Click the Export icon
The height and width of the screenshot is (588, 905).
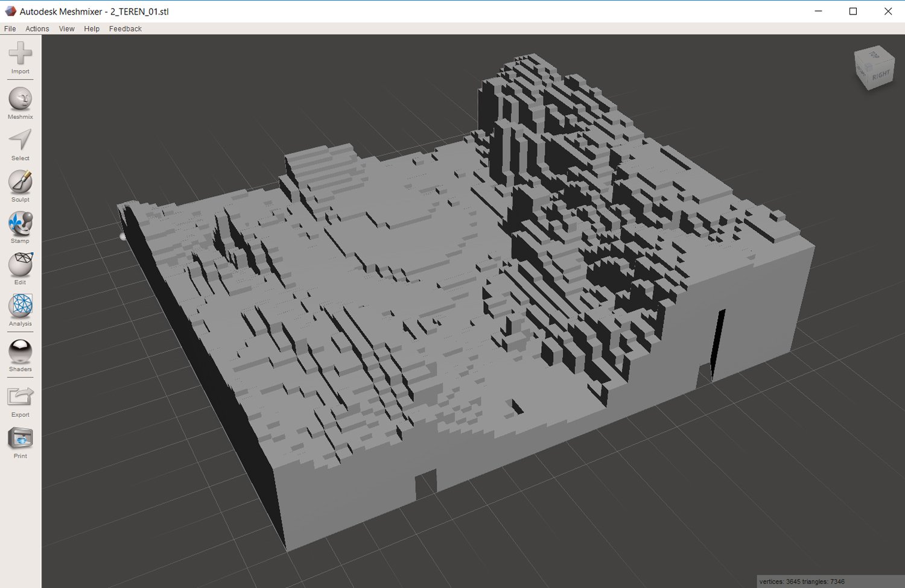20,402
